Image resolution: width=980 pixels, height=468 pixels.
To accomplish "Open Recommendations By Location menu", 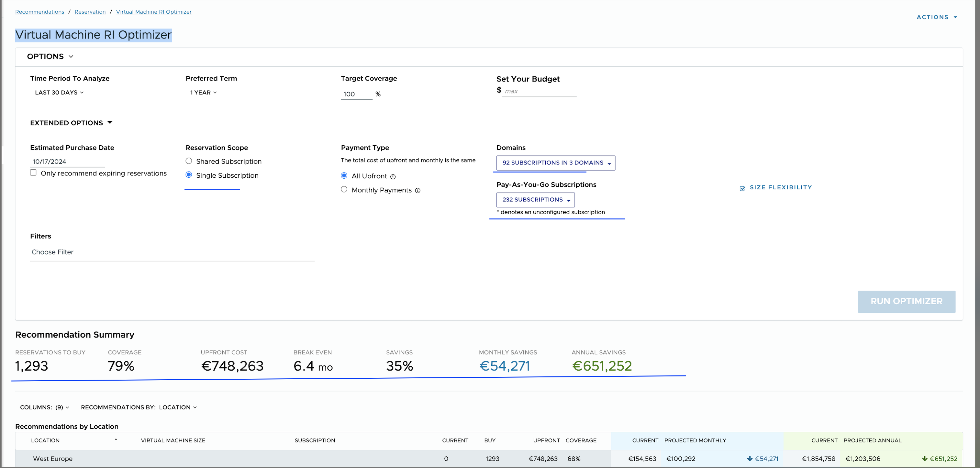I will click(x=139, y=407).
